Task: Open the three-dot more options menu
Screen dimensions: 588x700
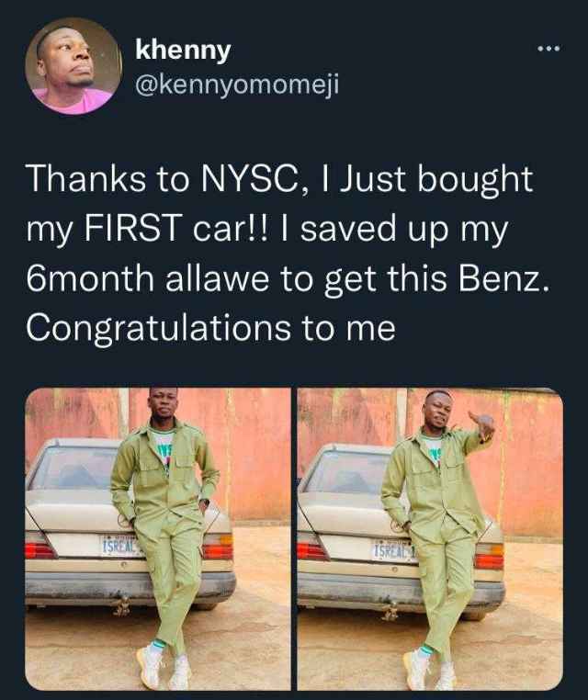Action: pyautogui.click(x=548, y=48)
